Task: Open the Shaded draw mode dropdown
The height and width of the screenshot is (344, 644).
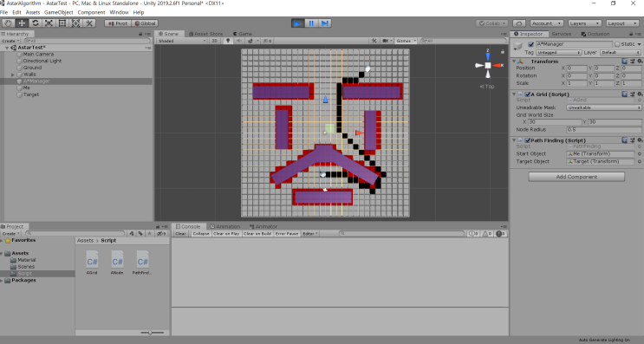Action: point(182,41)
